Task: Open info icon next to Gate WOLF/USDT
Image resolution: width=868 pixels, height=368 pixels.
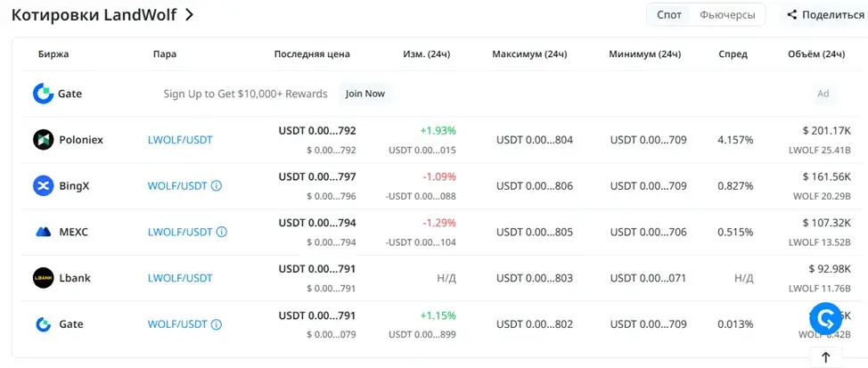Action: (x=217, y=324)
